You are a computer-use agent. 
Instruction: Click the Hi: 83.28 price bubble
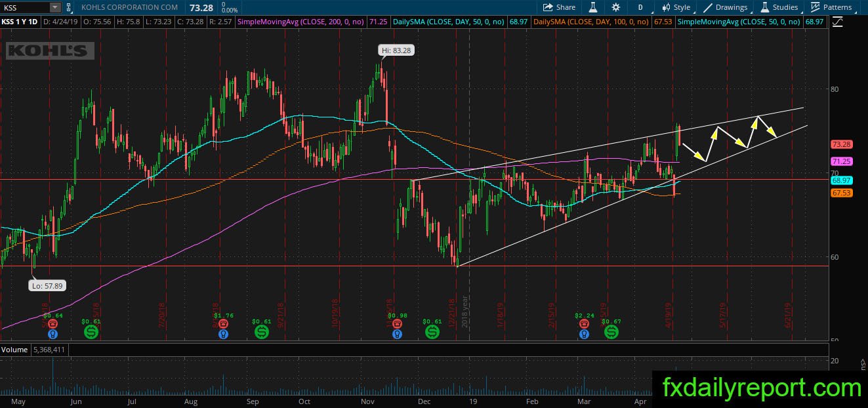point(398,50)
